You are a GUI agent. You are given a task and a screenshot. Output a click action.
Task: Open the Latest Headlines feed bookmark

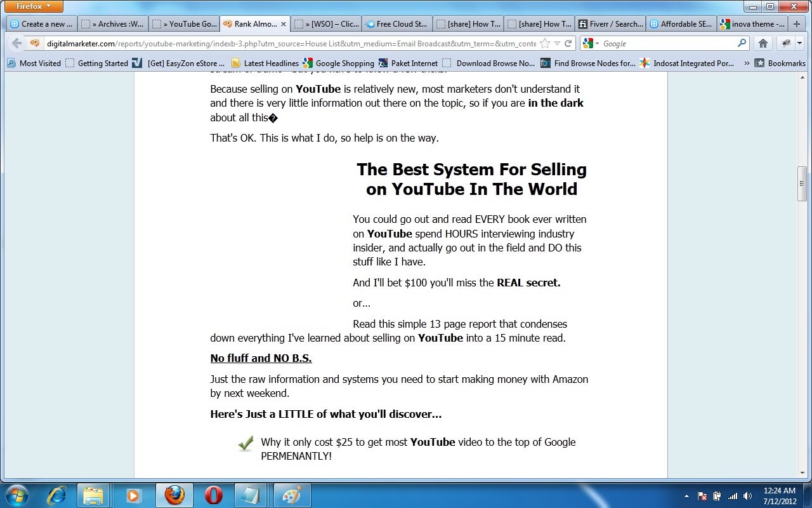click(x=265, y=63)
